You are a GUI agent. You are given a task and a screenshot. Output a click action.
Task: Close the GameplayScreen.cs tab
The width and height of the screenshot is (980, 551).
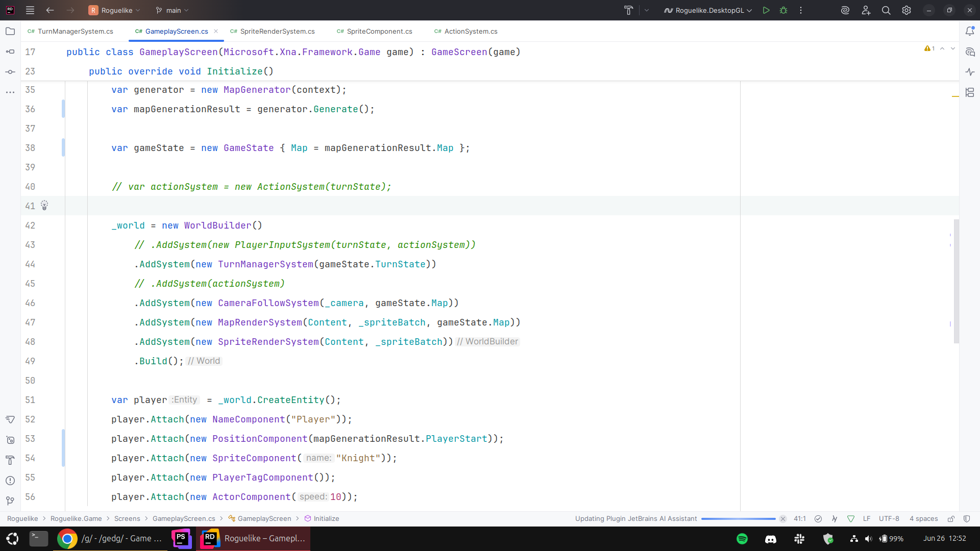point(216,31)
